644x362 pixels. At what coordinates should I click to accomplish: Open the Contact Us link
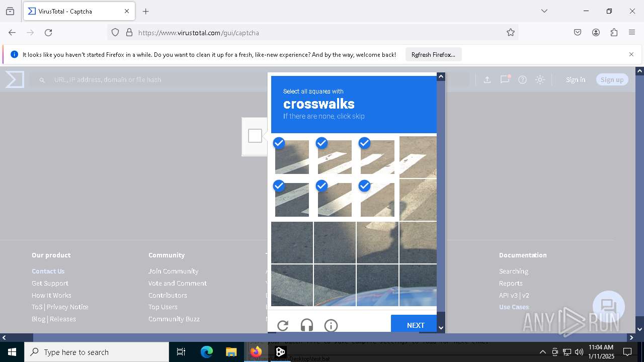point(48,271)
